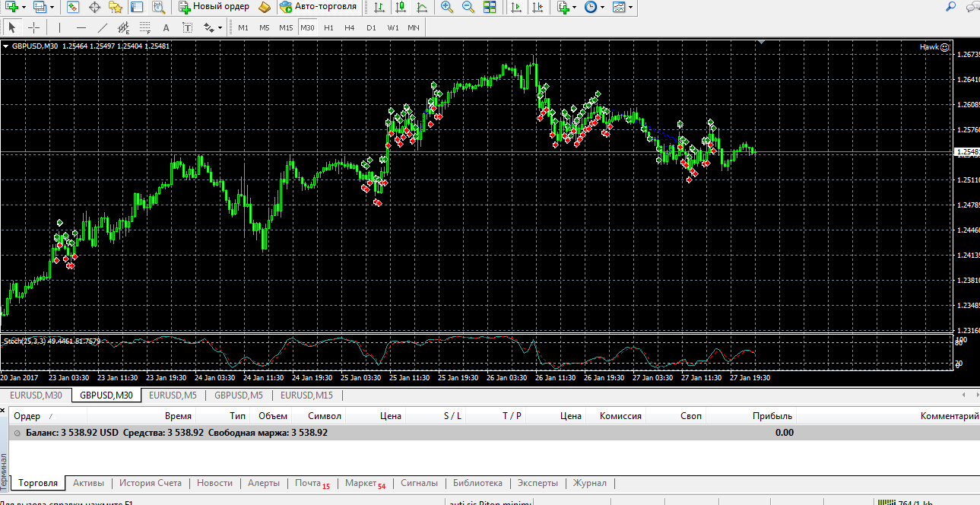
Task: Toggle the Data Window crosshair-target icon
Action: (94, 7)
